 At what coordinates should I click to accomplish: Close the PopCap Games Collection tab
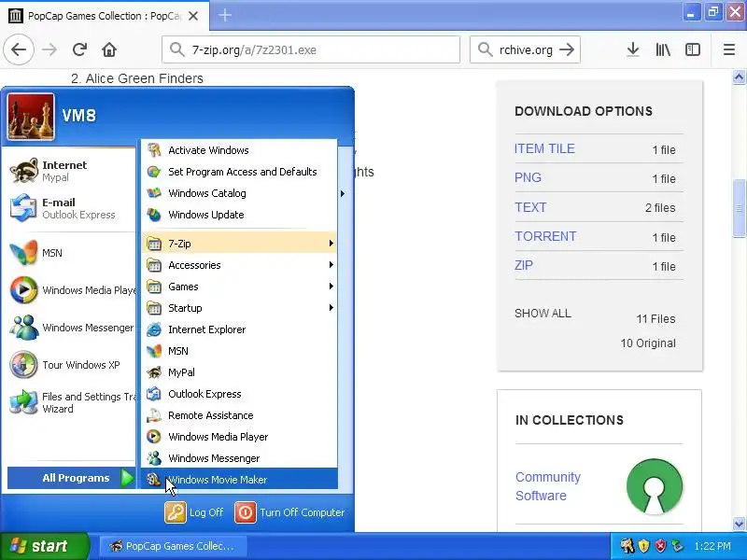coord(193,16)
